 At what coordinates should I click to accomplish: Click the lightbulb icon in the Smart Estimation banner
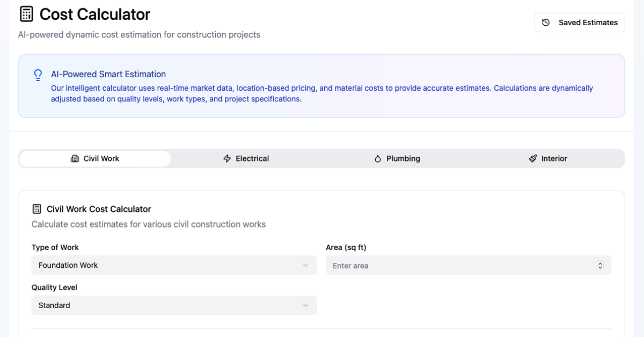[38, 75]
